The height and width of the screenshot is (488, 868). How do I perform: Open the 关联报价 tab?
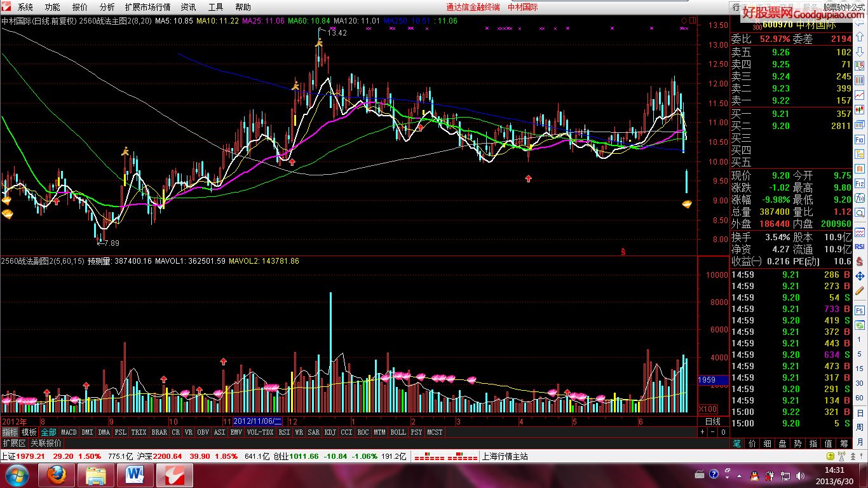pos(46,443)
